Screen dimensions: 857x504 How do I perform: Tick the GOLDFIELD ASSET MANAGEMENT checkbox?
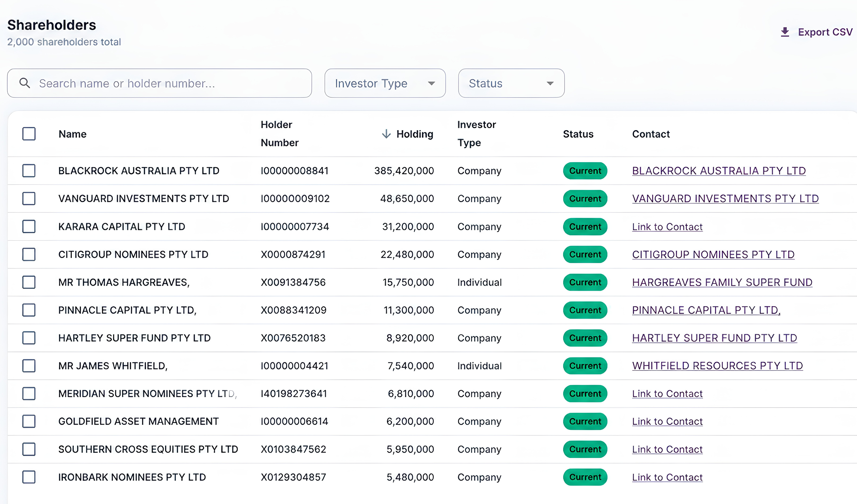[29, 421]
